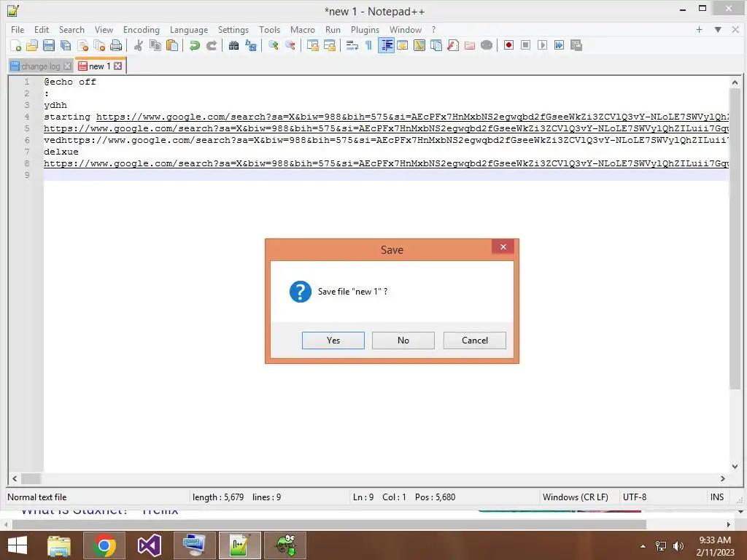Click the Paste clipboard icon
747x560 pixels.
click(172, 45)
